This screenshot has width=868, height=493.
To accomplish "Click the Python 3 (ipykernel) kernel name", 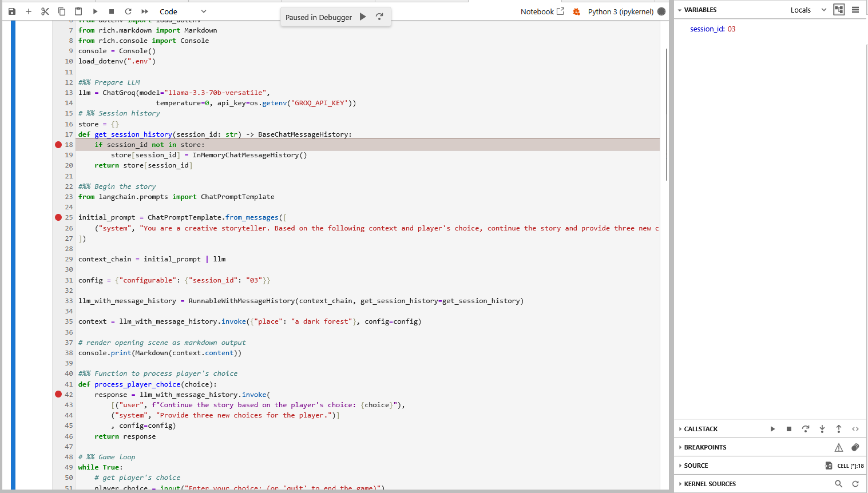I will (x=620, y=11).
